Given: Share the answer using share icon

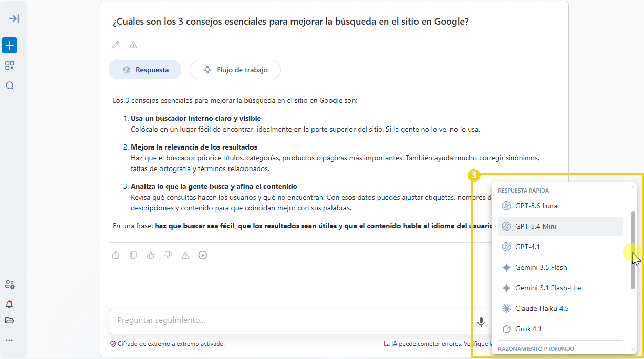Looking at the screenshot, I should (x=116, y=255).
